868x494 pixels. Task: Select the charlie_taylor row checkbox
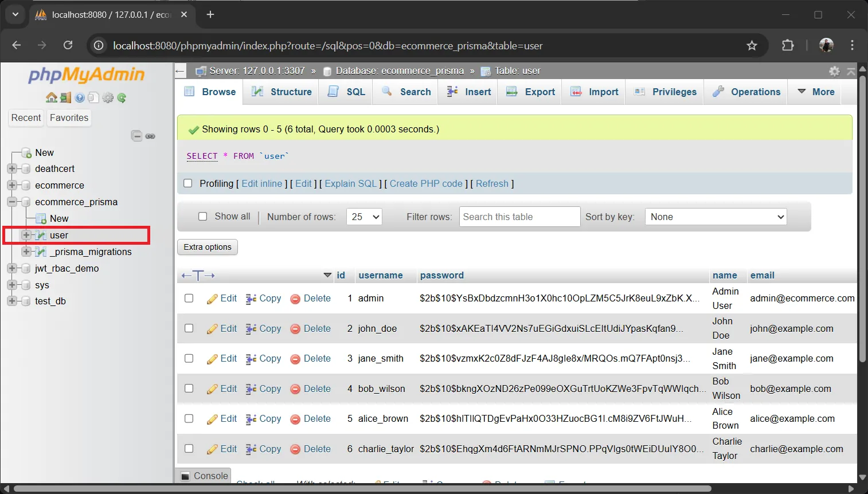tap(189, 449)
